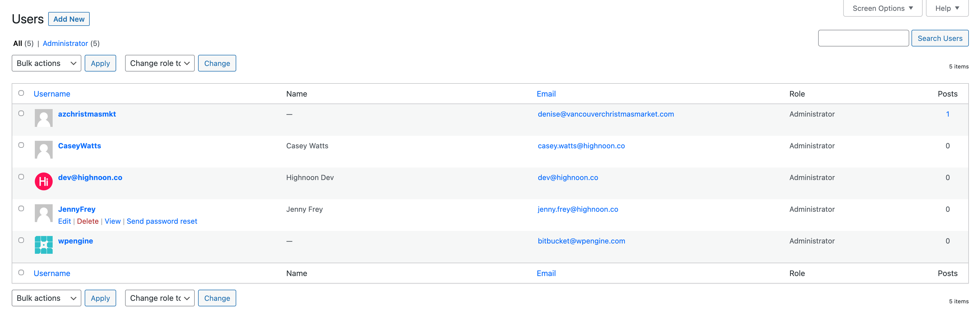Screen dimensions: 980x320
Task: Click the Search Users button
Action: point(940,38)
